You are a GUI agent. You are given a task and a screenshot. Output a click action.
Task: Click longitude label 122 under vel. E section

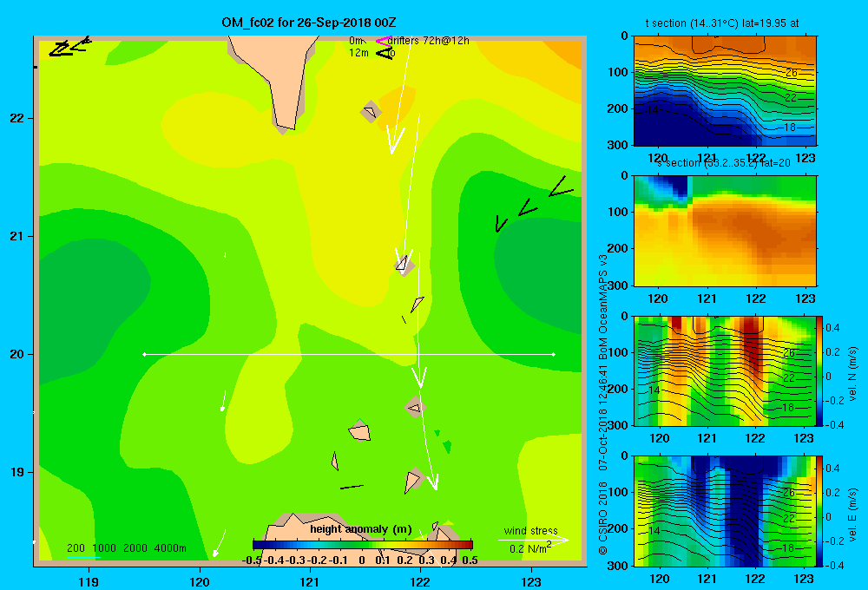[x=755, y=579]
